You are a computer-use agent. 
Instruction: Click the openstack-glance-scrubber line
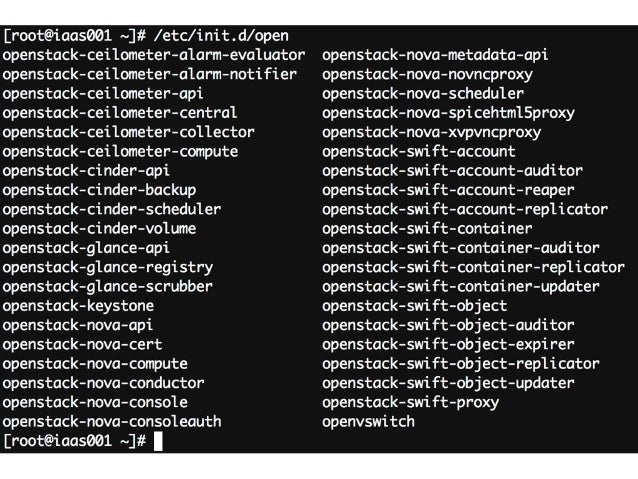click(x=108, y=287)
